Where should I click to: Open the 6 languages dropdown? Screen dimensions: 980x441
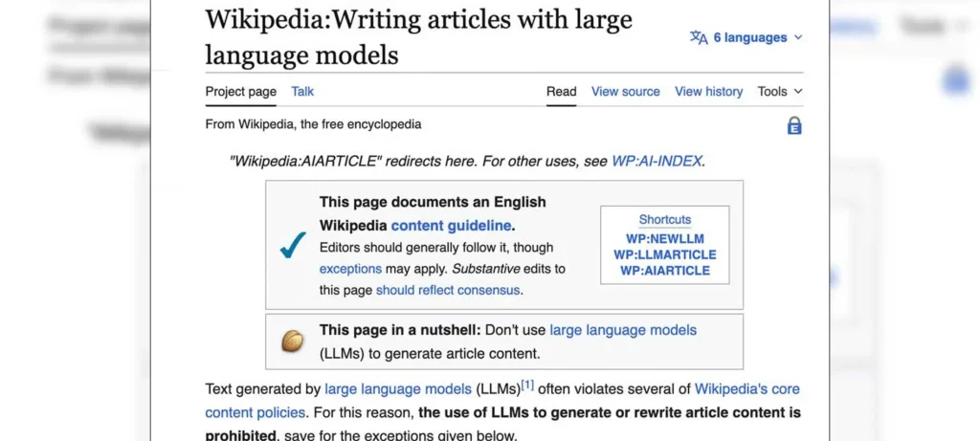pyautogui.click(x=746, y=37)
